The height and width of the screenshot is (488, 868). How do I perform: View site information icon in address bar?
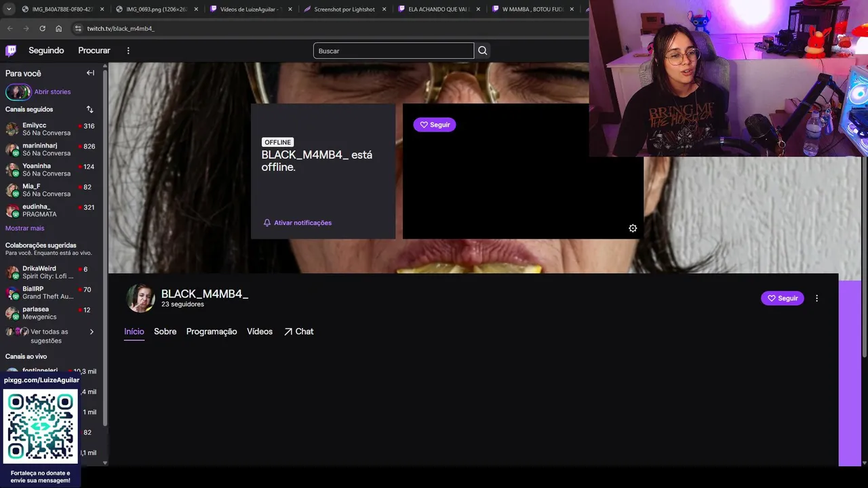click(x=78, y=28)
